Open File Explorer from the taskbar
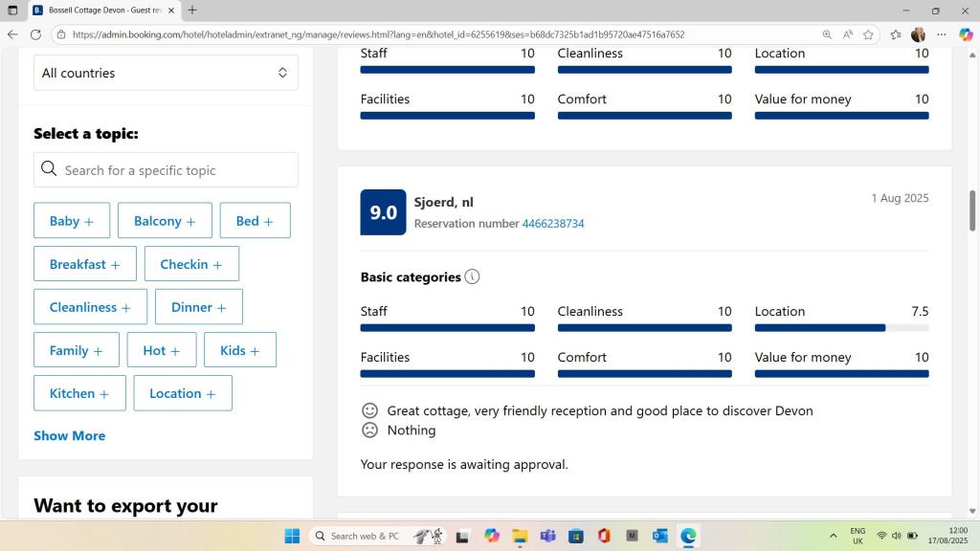 pyautogui.click(x=520, y=536)
